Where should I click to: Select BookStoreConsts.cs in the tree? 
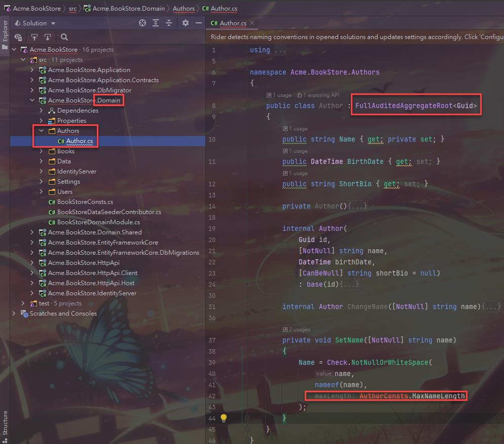85,202
